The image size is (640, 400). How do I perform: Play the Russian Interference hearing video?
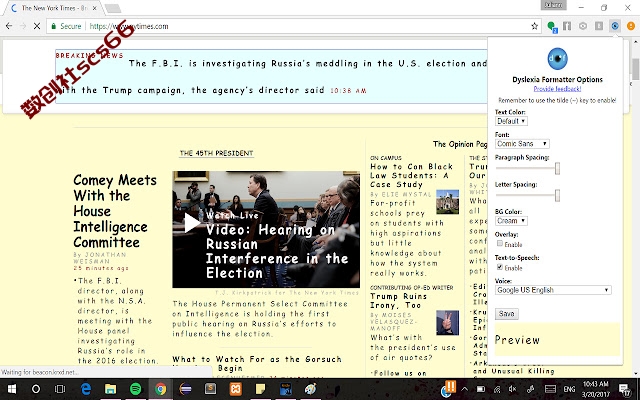191,223
